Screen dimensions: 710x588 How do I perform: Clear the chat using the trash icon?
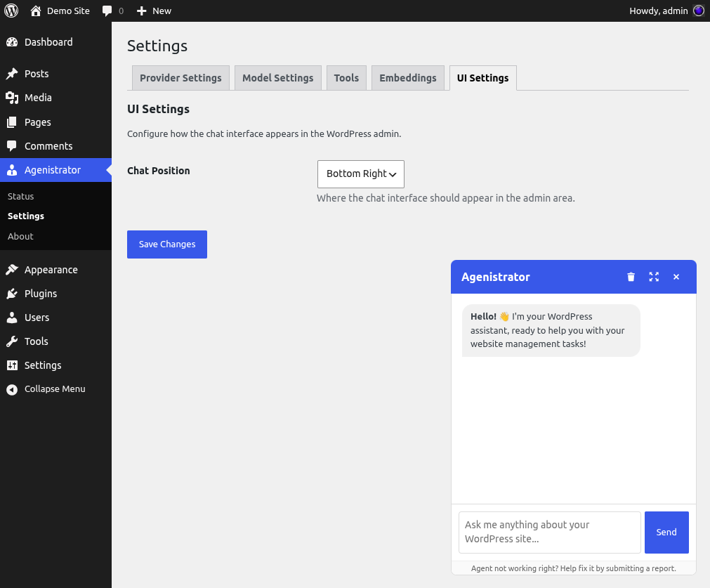pyautogui.click(x=631, y=277)
